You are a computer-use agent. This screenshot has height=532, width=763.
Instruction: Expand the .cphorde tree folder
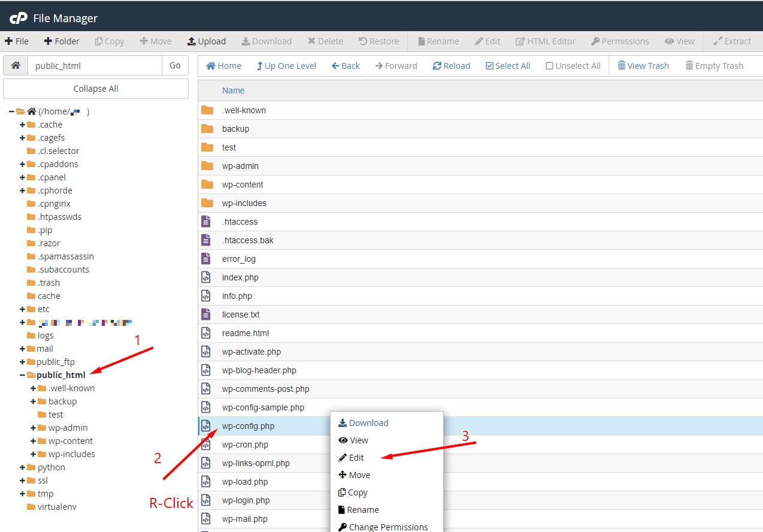23,191
